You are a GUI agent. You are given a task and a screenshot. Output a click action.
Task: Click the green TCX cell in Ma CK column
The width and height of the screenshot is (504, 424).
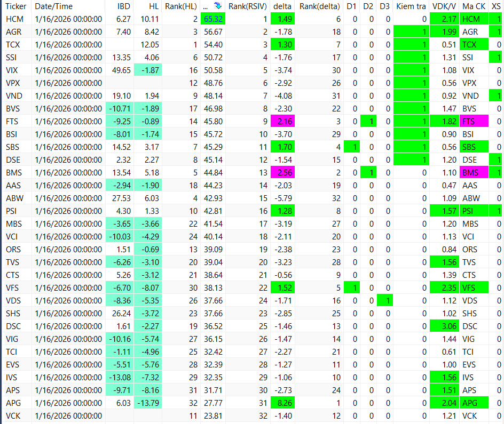coord(474,45)
